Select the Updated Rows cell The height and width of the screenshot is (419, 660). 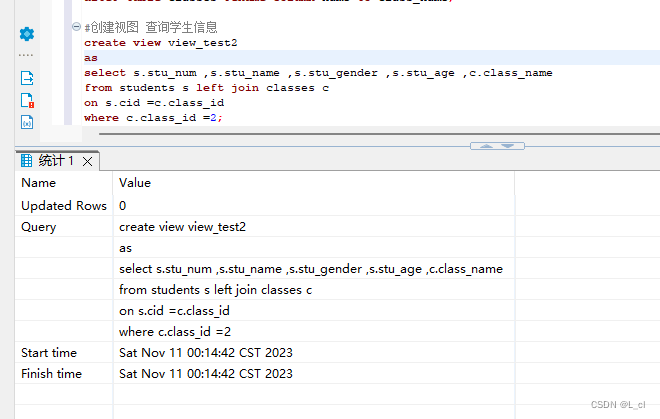64,205
